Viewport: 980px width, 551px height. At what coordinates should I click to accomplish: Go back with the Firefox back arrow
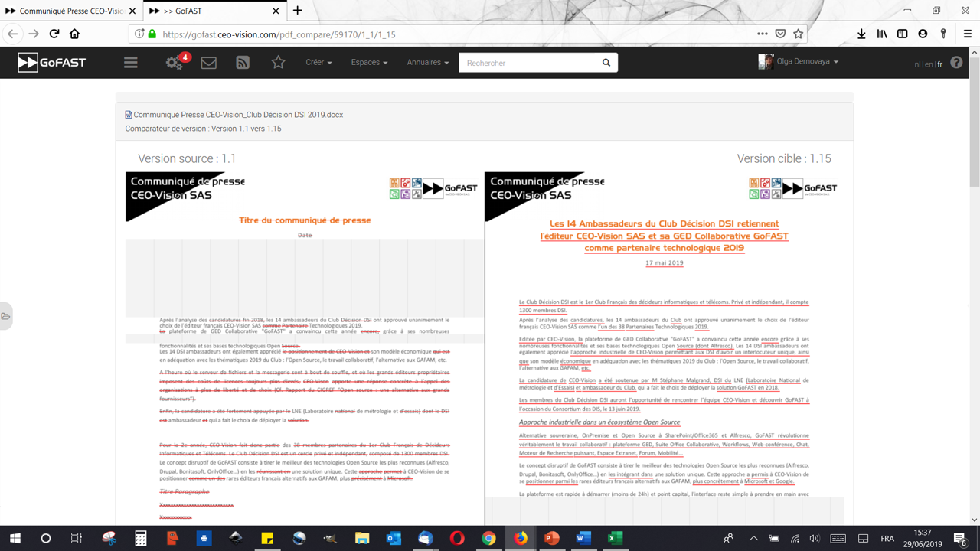[13, 34]
